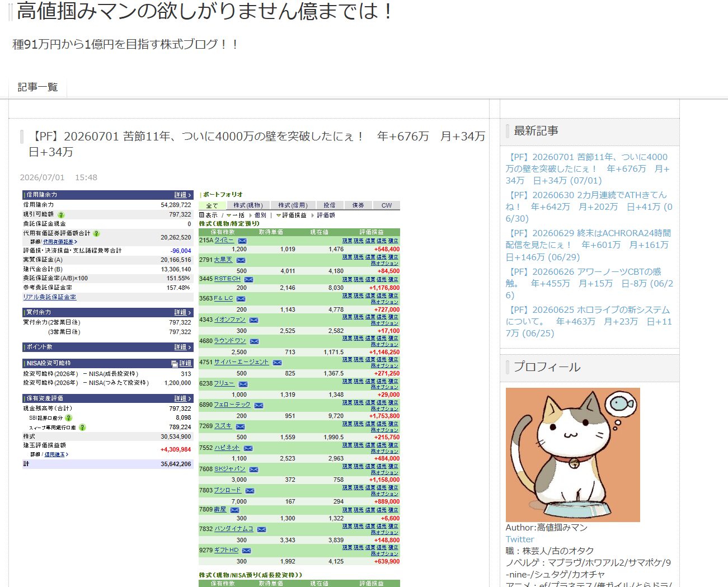Open recent article 20260629 終末はACHRORA24時間
The height and width of the screenshot is (587, 728).
(x=589, y=245)
